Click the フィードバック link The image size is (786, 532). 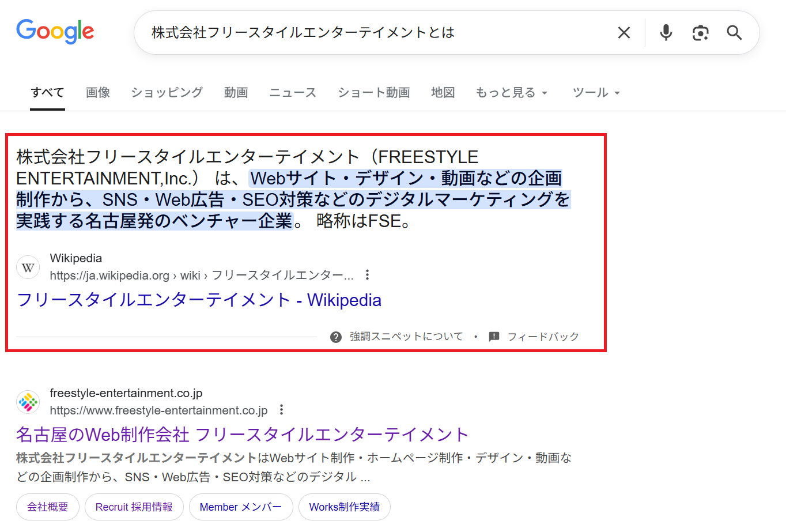542,337
